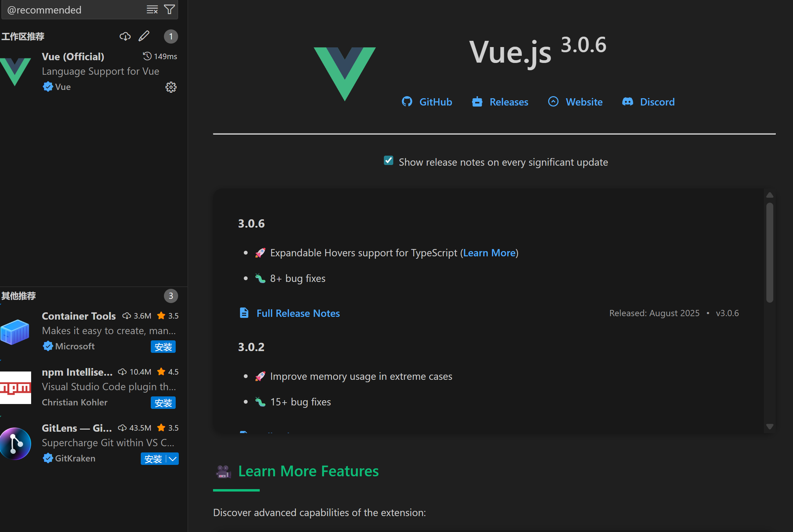Image resolution: width=793 pixels, height=532 pixels.
Task: Install the Container Tools extension
Action: pos(163,347)
